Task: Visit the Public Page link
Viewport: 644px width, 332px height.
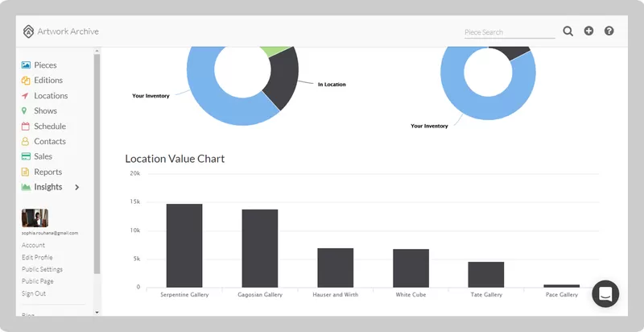Action: click(37, 281)
